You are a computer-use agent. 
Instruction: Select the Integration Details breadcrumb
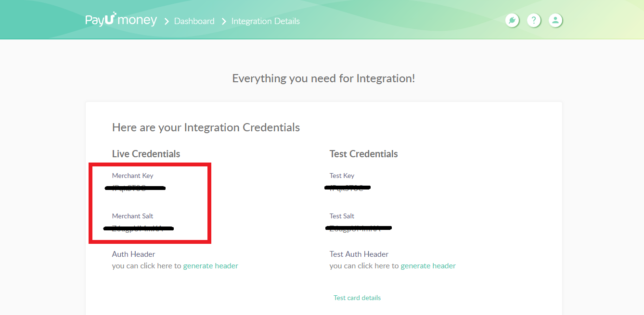click(265, 21)
